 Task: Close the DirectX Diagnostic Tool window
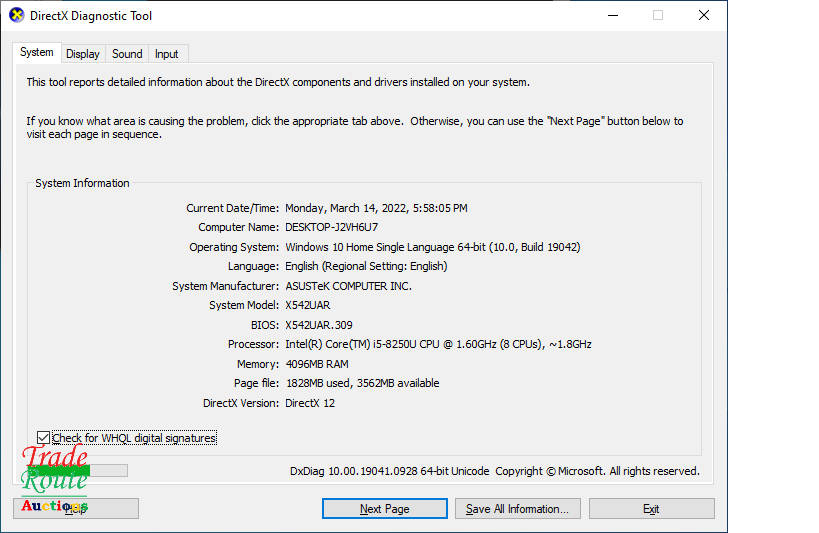[704, 15]
